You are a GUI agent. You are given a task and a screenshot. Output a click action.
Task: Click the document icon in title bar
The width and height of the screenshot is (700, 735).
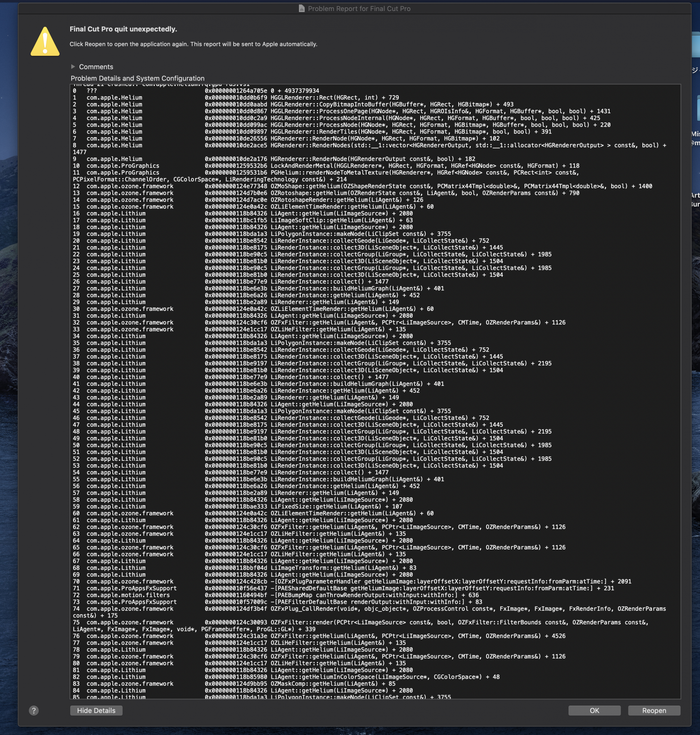302,8
